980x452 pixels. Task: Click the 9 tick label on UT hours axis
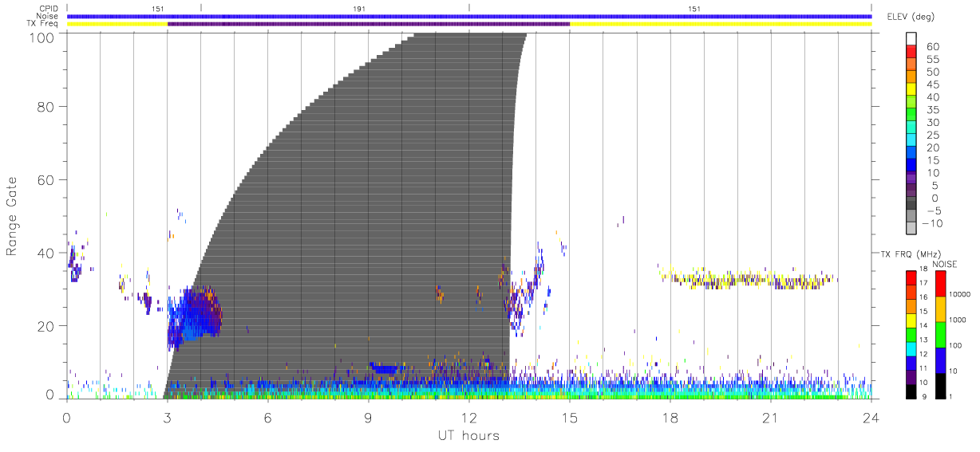tap(369, 419)
